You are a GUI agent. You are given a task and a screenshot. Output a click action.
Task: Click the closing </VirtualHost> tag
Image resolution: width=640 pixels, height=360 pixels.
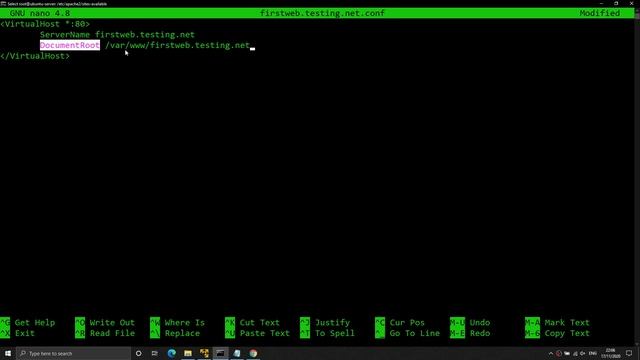coord(35,56)
